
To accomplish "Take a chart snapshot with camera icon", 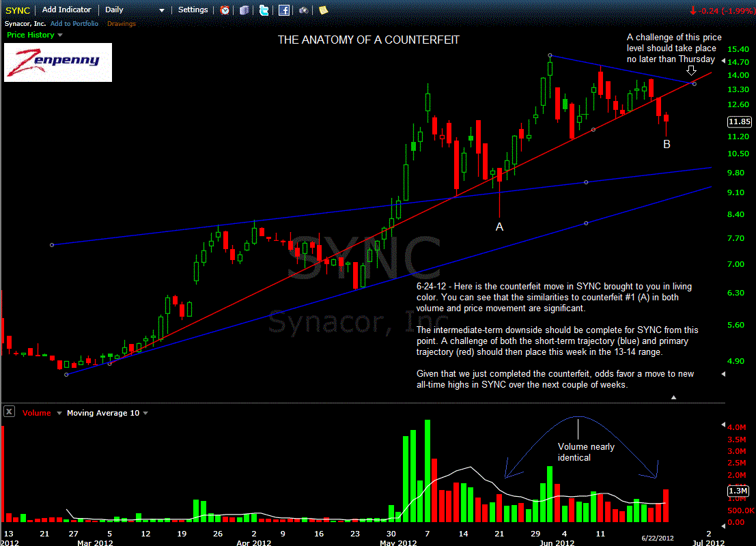I will click(303, 10).
